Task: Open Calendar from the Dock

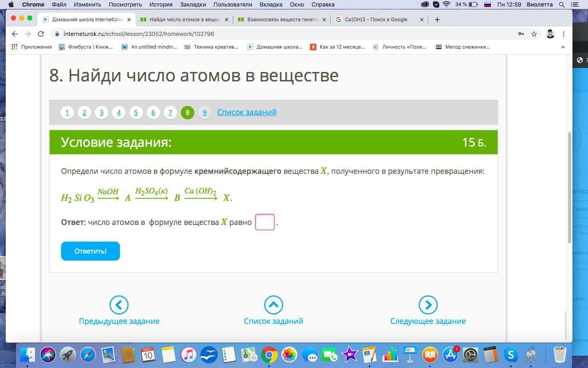Action: pos(148,355)
